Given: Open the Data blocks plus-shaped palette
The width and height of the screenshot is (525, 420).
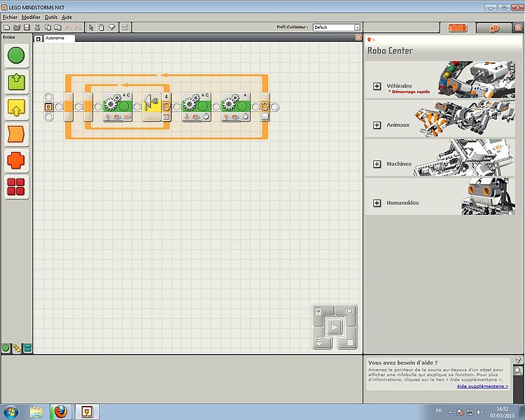Looking at the screenshot, I should 16,160.
